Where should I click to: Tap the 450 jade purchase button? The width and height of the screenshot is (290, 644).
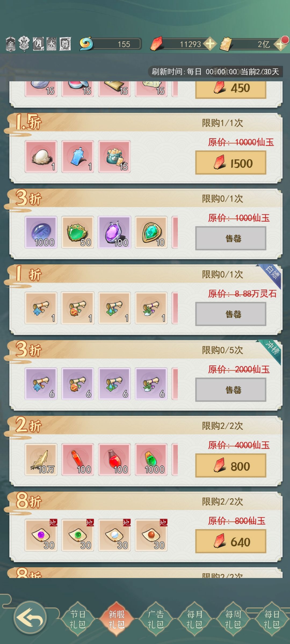point(231,89)
